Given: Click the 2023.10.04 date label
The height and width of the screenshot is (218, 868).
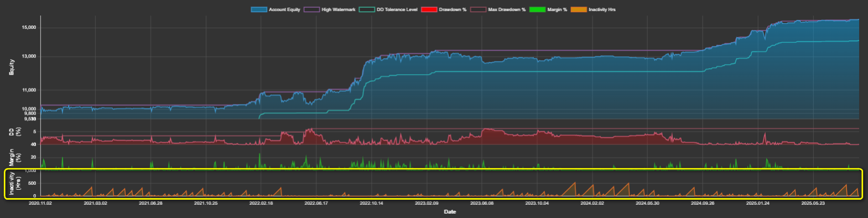Looking at the screenshot, I should point(537,203).
